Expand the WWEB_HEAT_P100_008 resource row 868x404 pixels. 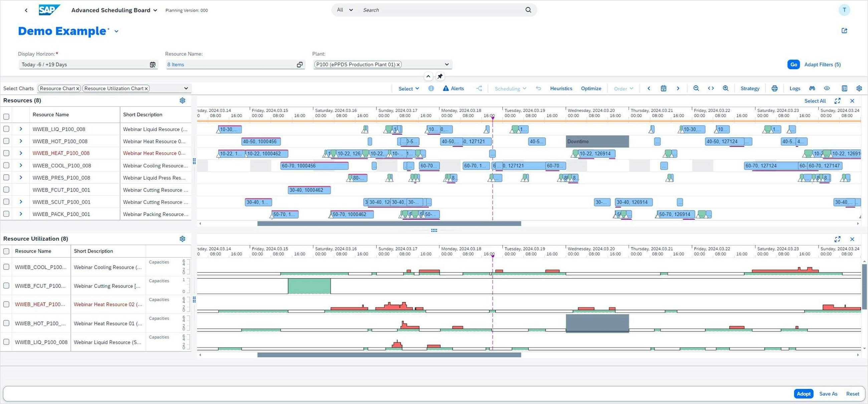pyautogui.click(x=21, y=153)
